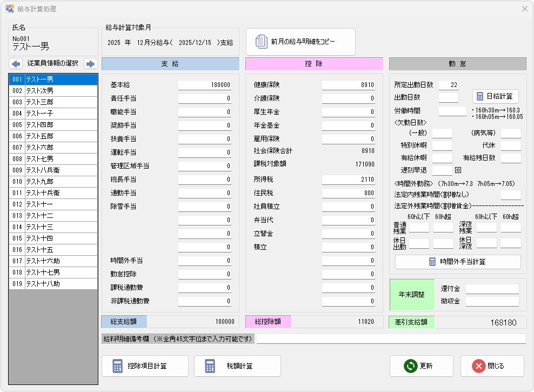The width and height of the screenshot is (534, 392).
Task: Open the 日給計算 calculator button
Action: 496,97
